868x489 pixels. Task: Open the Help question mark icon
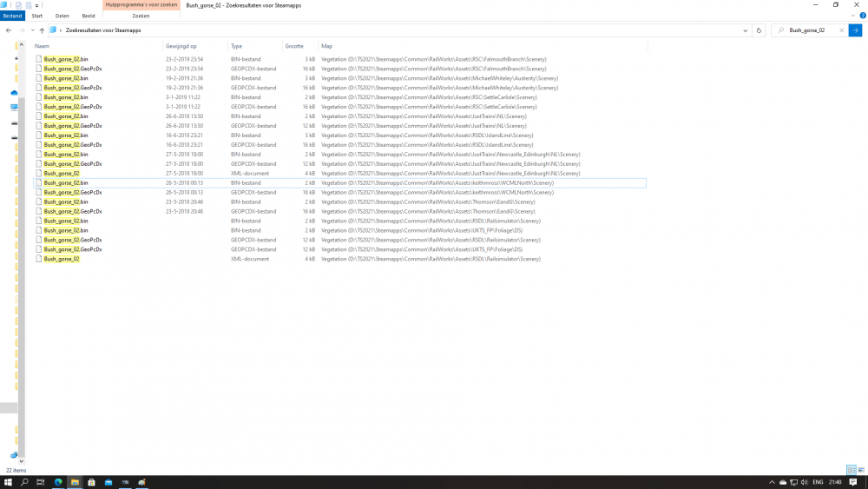click(x=862, y=16)
